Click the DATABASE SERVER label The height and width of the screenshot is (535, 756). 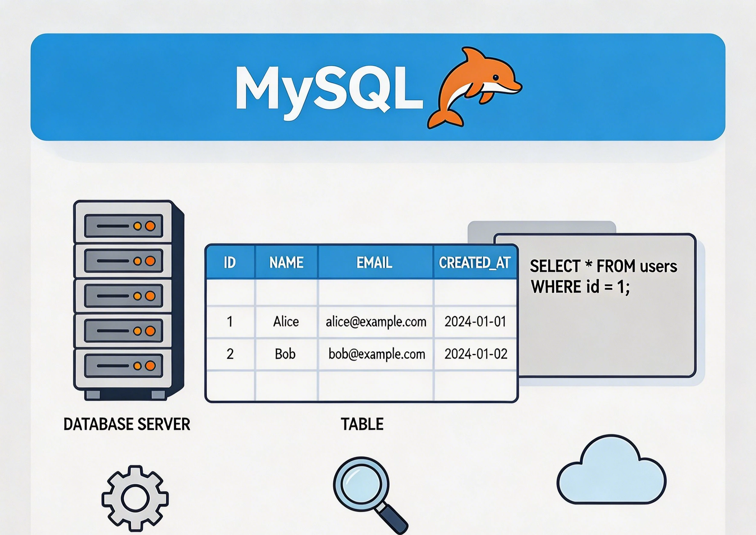click(127, 424)
